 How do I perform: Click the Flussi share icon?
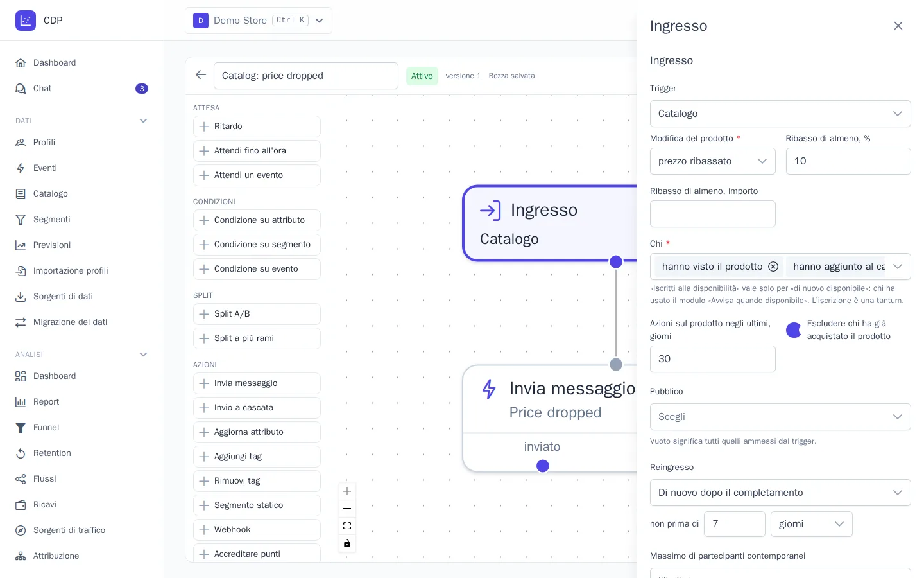[21, 479]
